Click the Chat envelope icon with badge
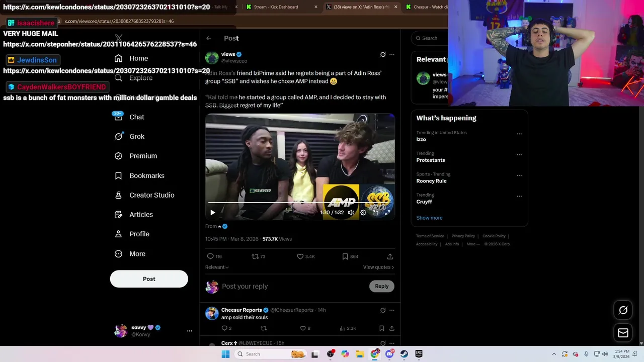 (x=118, y=117)
